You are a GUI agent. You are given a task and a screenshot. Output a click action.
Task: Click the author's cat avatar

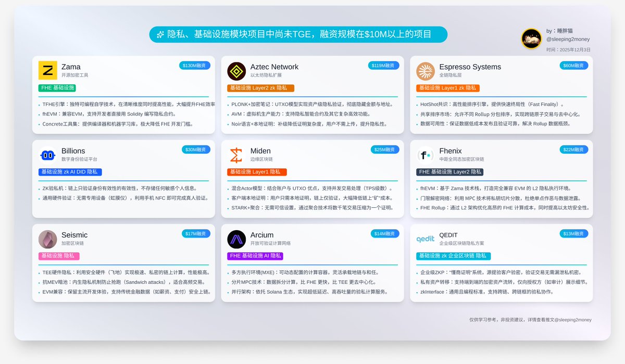[x=532, y=39]
